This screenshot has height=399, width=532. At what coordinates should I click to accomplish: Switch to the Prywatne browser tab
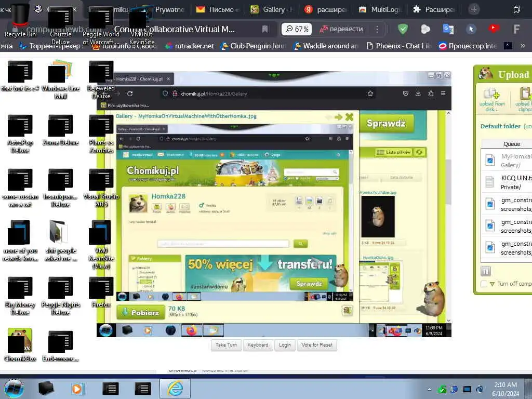coord(164,9)
